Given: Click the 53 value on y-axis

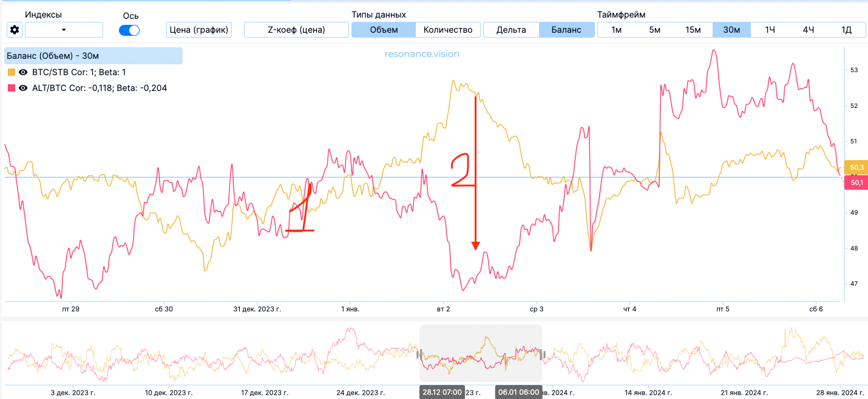Looking at the screenshot, I should coord(854,70).
